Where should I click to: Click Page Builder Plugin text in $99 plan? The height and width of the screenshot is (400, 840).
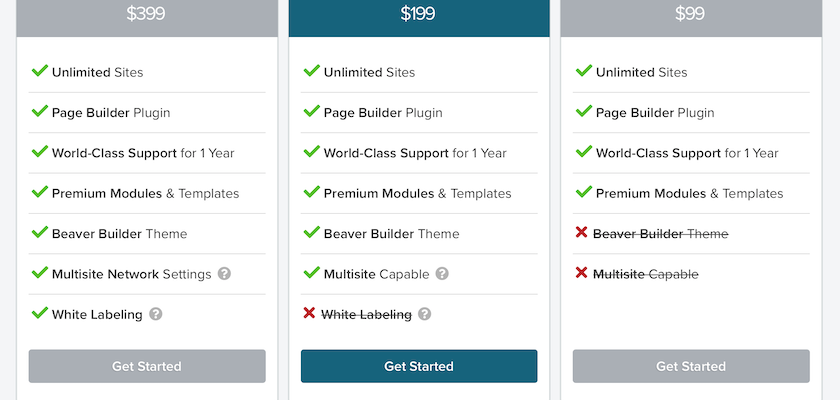(655, 113)
